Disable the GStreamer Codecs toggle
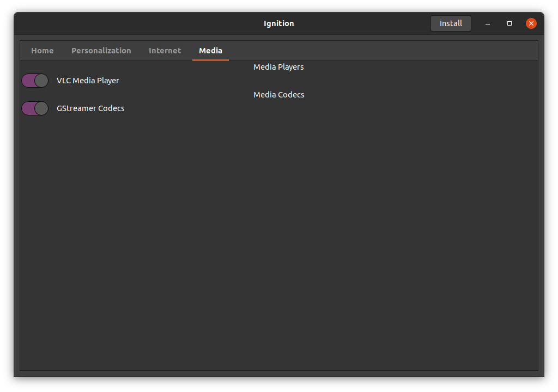 pyautogui.click(x=34, y=108)
